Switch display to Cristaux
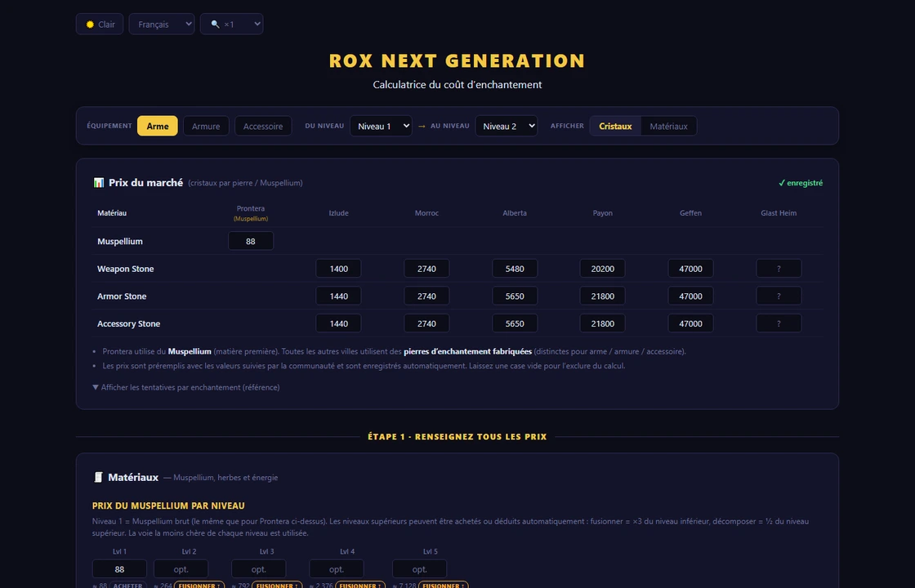Screen dimensions: 915x588 [x=615, y=126]
